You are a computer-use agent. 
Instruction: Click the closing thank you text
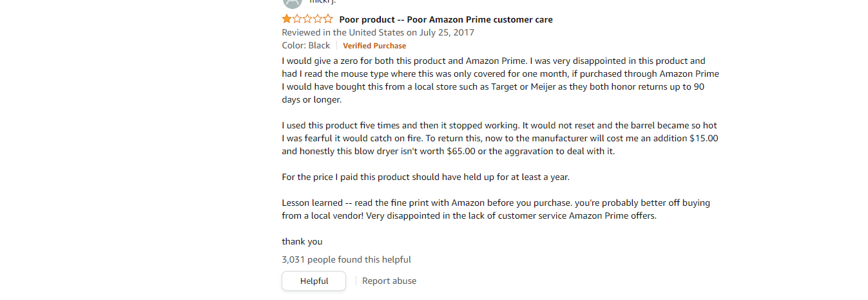[x=302, y=241]
